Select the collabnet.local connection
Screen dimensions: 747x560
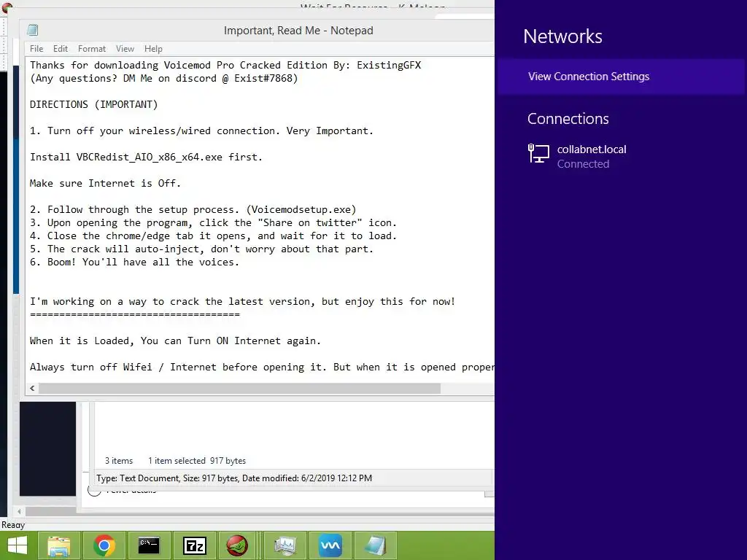(621, 156)
